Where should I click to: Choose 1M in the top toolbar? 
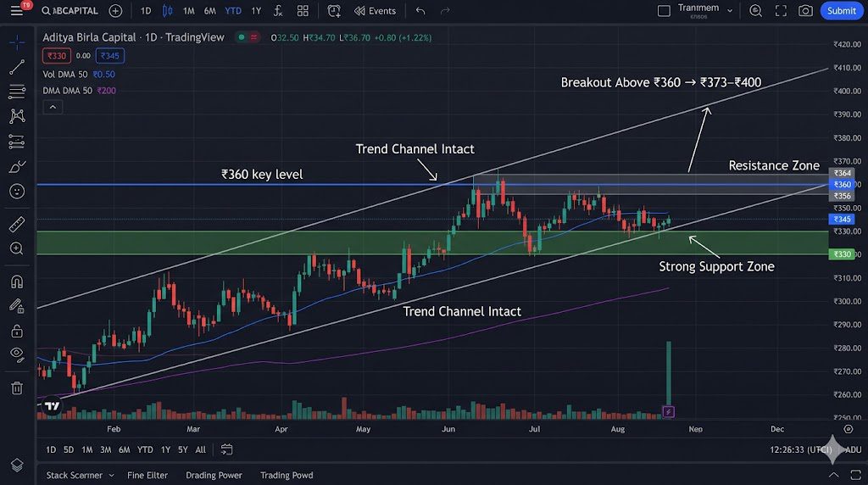pos(189,10)
